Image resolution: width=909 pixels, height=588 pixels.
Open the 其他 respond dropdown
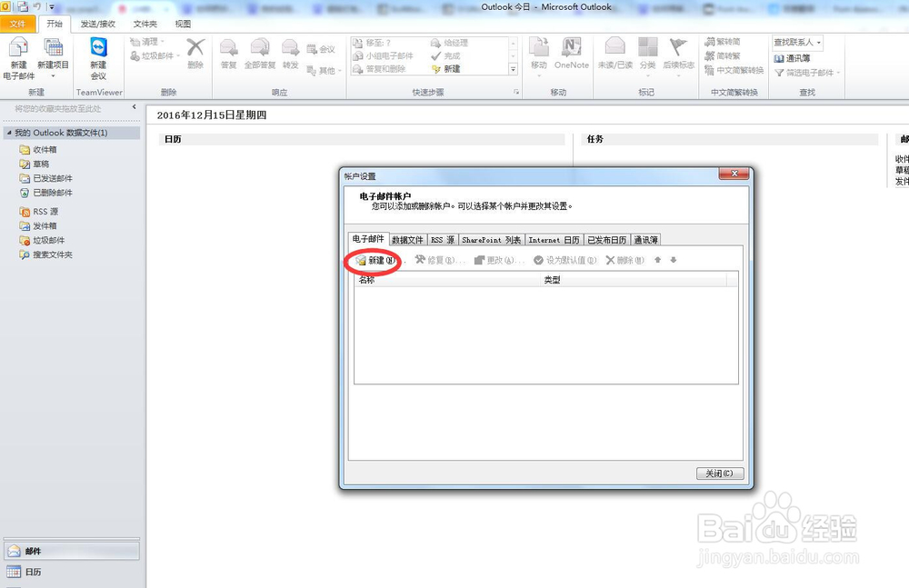(324, 71)
